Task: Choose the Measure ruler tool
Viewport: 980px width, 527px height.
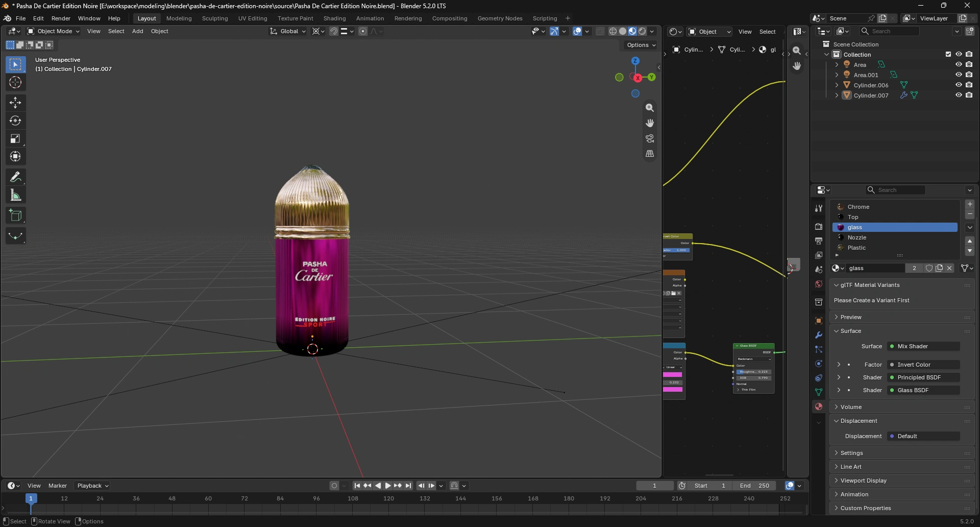Action: [x=15, y=195]
